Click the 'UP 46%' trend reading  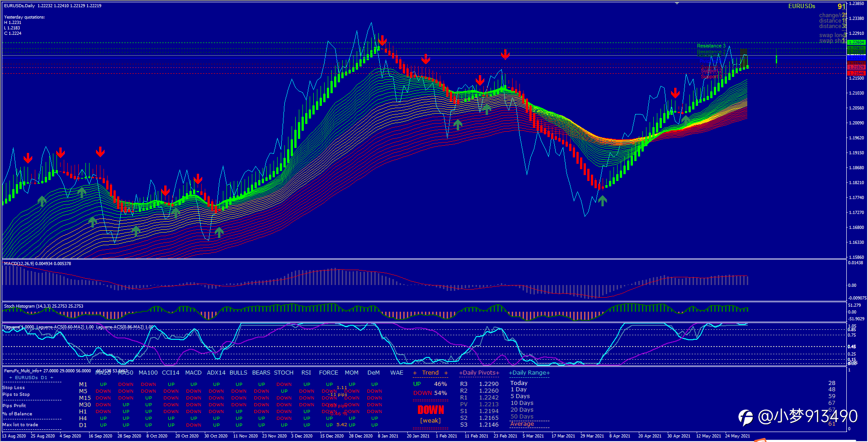pyautogui.click(x=430, y=384)
